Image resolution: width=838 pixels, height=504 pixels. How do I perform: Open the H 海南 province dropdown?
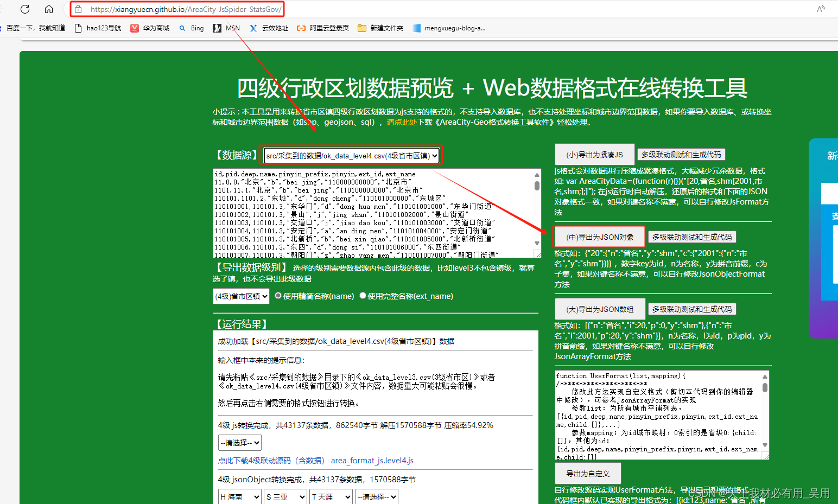pyautogui.click(x=240, y=497)
